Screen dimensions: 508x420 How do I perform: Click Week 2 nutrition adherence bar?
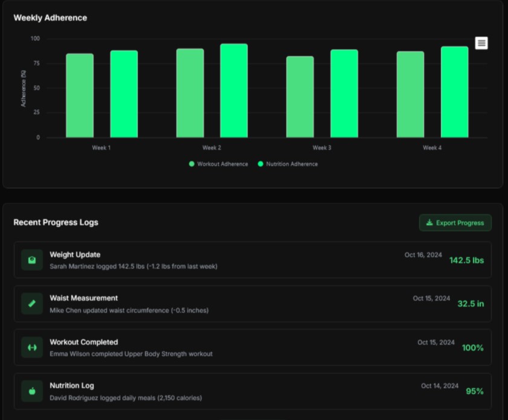click(234, 91)
